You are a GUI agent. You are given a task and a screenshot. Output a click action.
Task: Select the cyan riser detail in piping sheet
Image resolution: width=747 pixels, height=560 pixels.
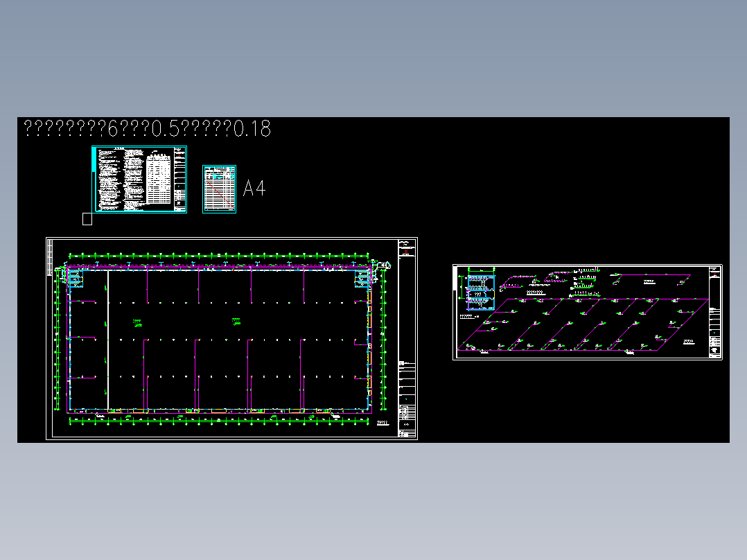[x=480, y=292]
